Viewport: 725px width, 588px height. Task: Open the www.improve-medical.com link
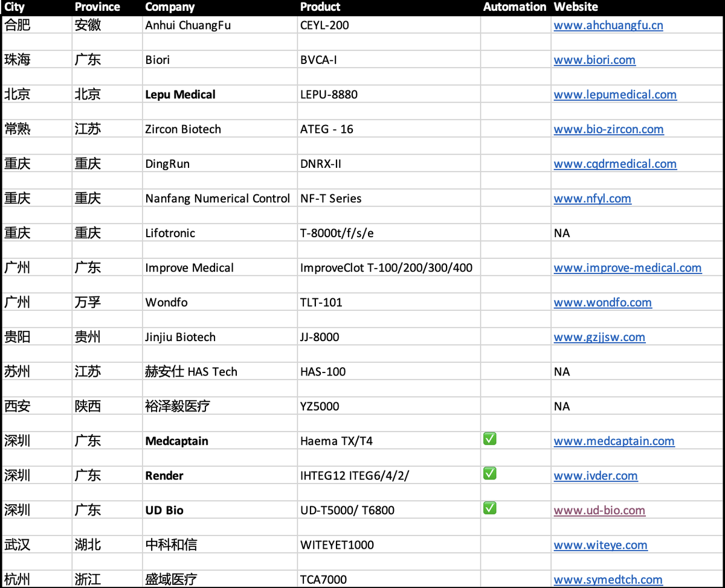tap(628, 268)
